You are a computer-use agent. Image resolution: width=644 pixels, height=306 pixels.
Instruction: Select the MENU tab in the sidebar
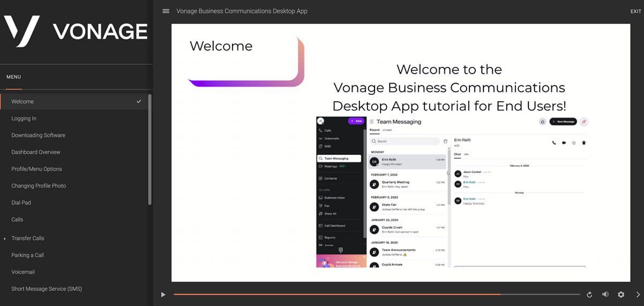click(x=14, y=77)
